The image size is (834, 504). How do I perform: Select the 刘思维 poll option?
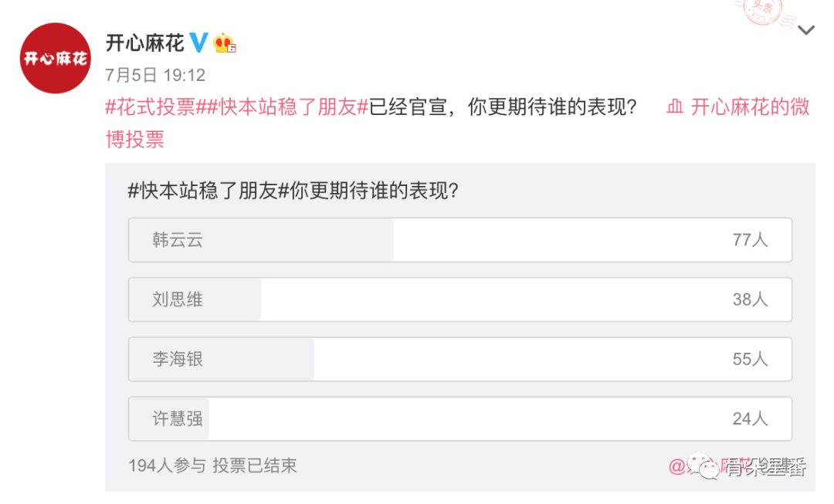[459, 299]
